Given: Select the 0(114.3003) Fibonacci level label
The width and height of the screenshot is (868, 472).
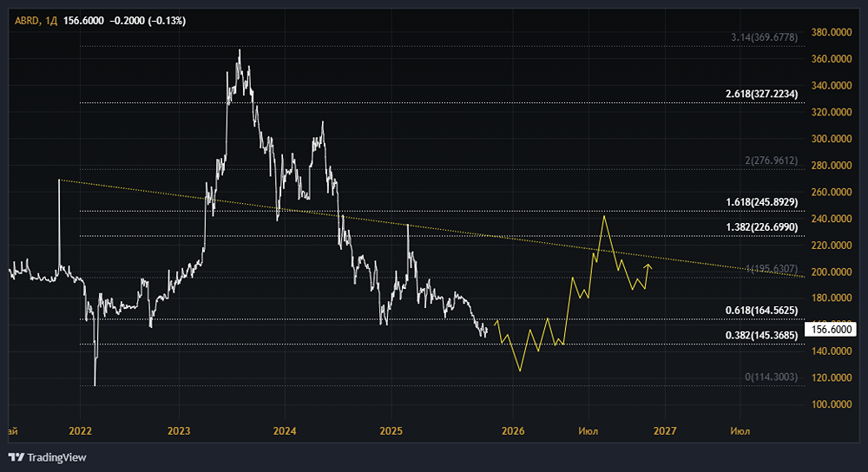Looking at the screenshot, I should click(x=772, y=377).
